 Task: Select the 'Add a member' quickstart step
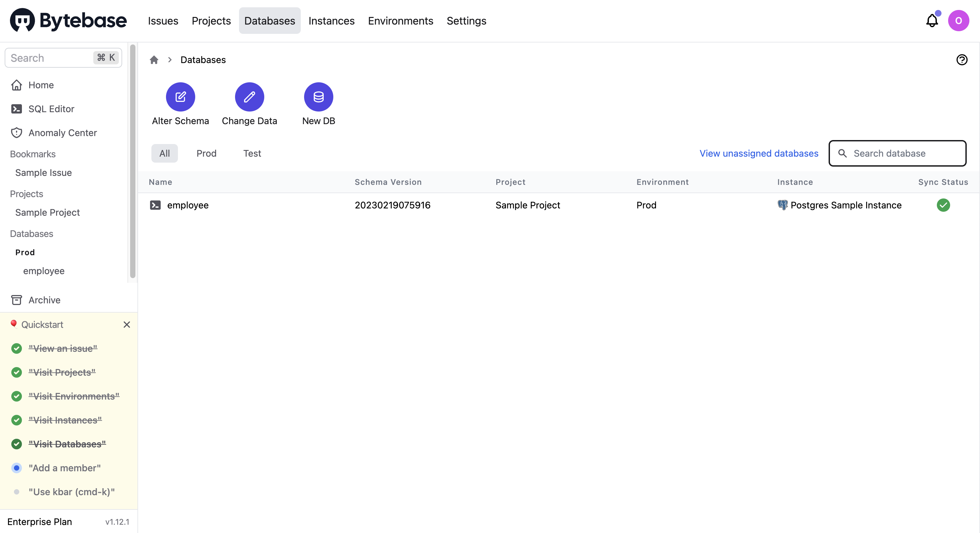(x=64, y=468)
